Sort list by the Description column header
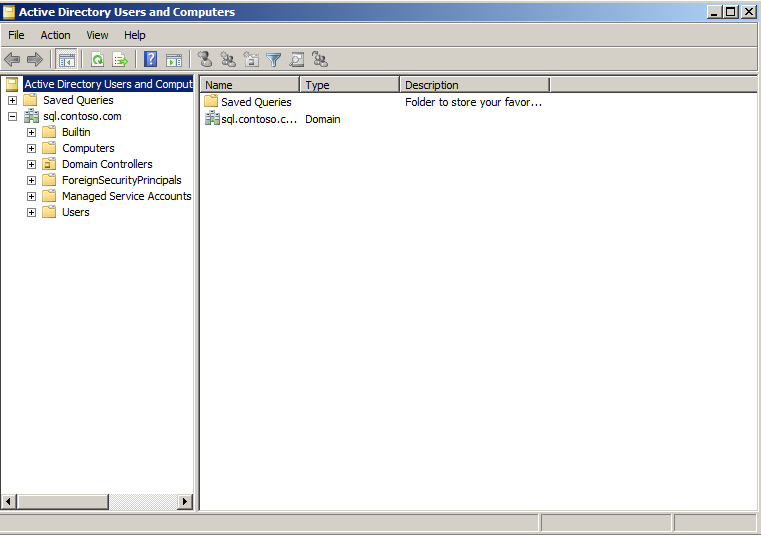Viewport: 761px width, 535px height. pyautogui.click(x=475, y=85)
